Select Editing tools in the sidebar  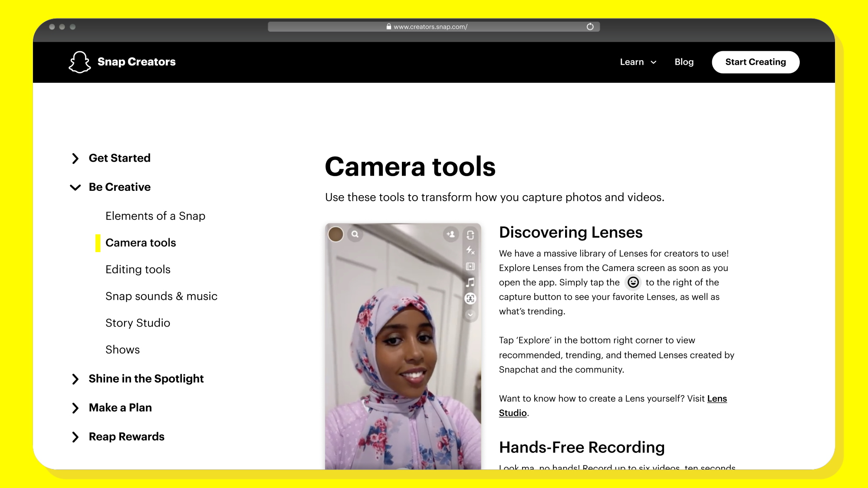coord(138,269)
